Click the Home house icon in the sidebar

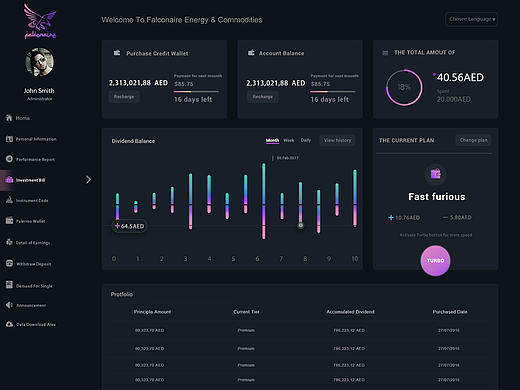coord(9,118)
